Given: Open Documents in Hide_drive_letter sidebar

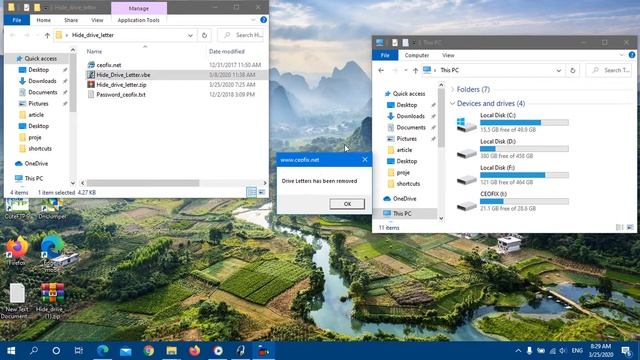Looking at the screenshot, I should point(42,92).
